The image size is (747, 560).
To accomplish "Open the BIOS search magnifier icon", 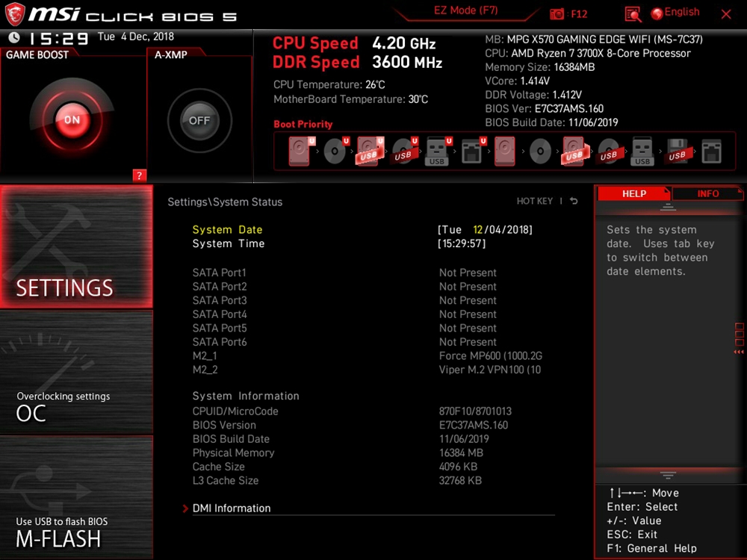I will (x=633, y=14).
